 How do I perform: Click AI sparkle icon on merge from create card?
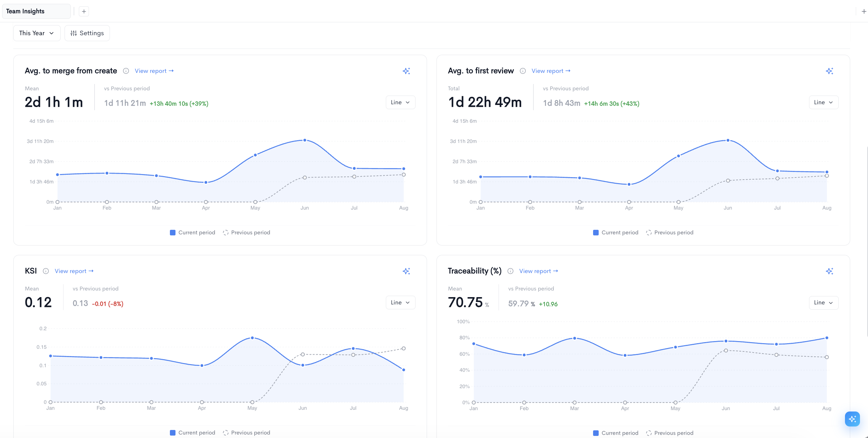(406, 71)
